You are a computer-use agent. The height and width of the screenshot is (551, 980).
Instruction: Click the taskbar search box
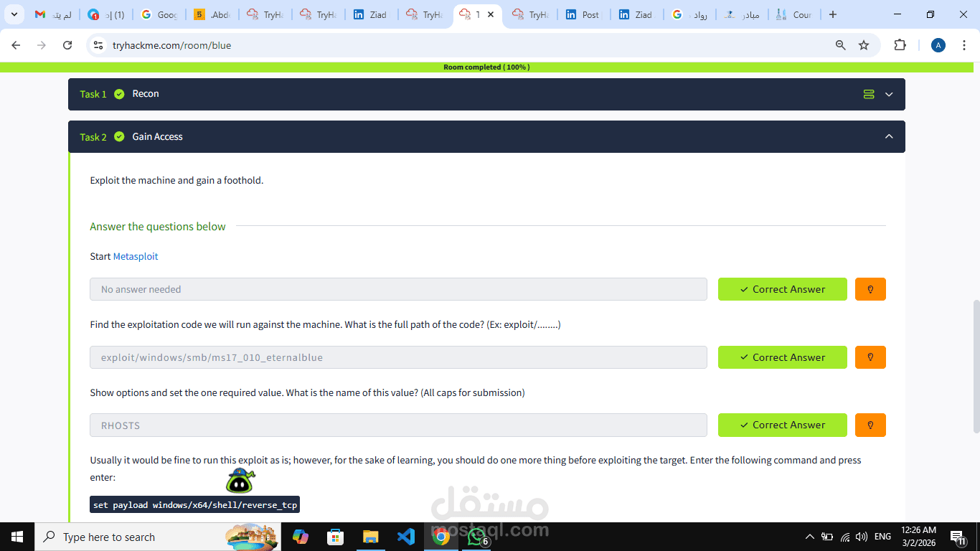(158, 537)
